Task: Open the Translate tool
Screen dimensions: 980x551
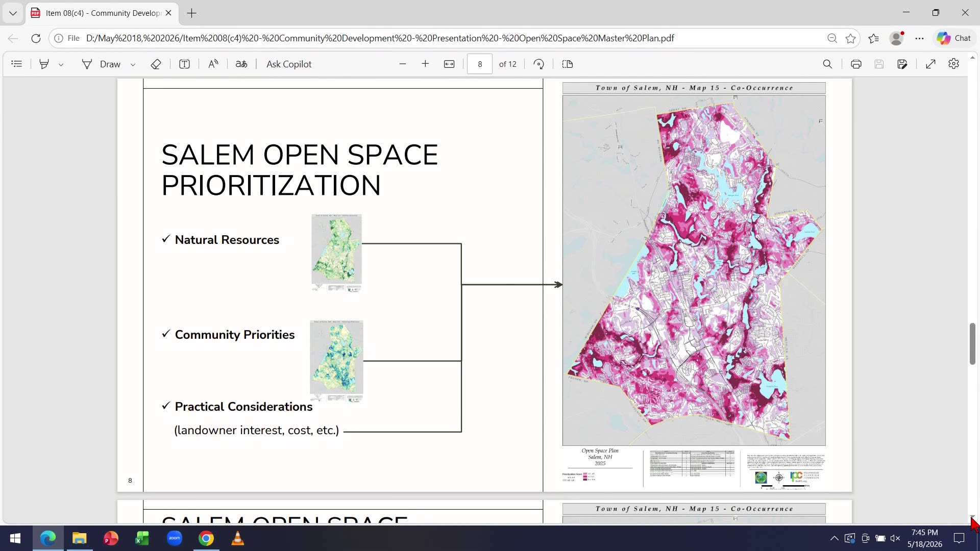Action: click(x=241, y=64)
